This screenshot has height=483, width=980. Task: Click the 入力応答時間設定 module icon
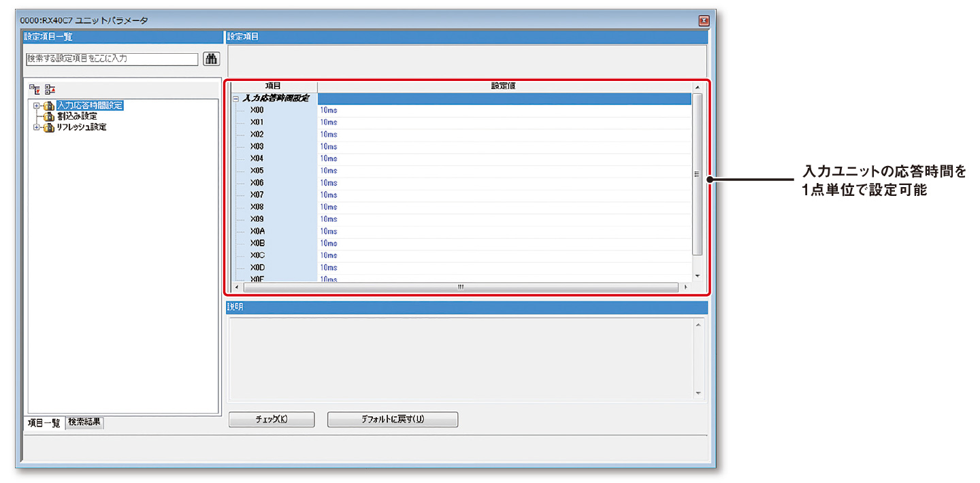pyautogui.click(x=48, y=106)
